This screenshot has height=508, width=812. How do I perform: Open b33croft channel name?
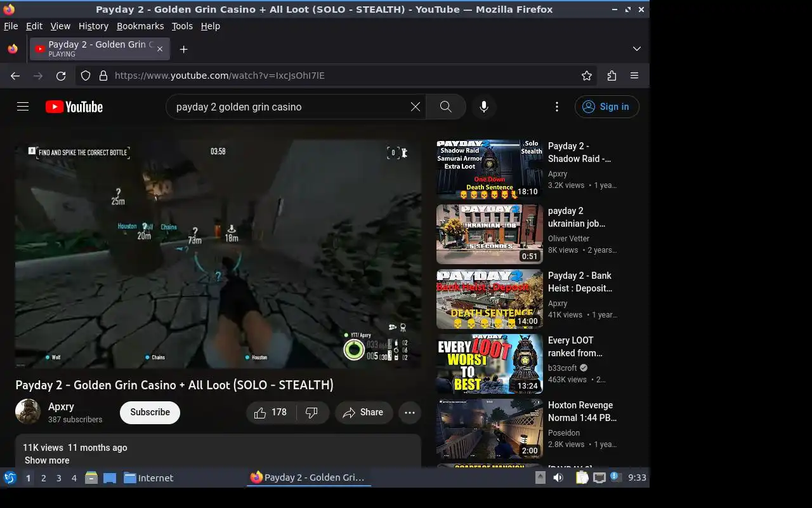[563, 368]
